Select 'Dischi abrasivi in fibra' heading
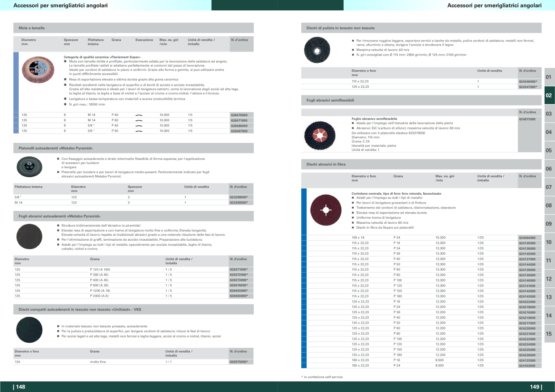 point(326,165)
